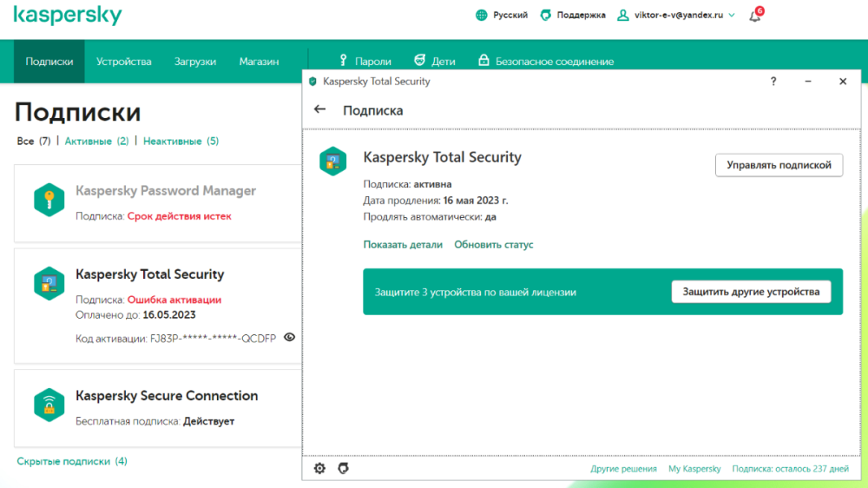Open Kaspersky Secure Connection card title
This screenshot has height=488, width=868.
[167, 395]
